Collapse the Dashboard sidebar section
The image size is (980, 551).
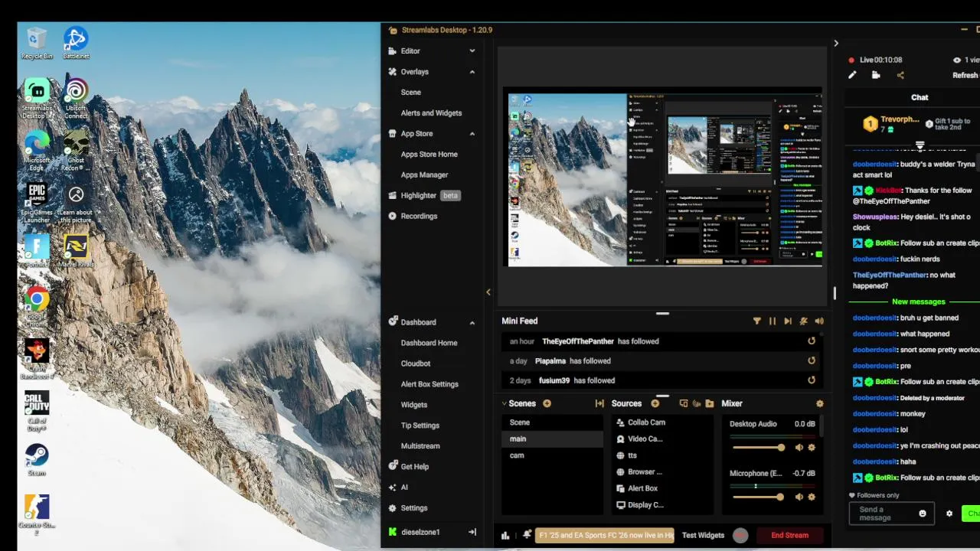(472, 322)
